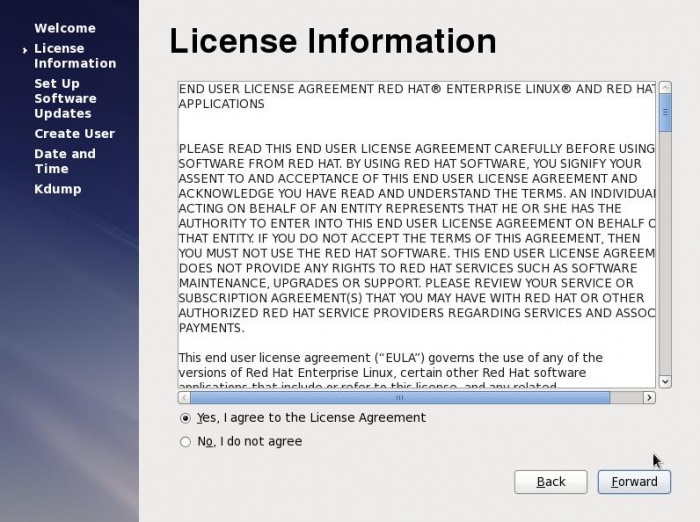
Task: Click the arrow marker beside License Information
Action: tap(25, 50)
